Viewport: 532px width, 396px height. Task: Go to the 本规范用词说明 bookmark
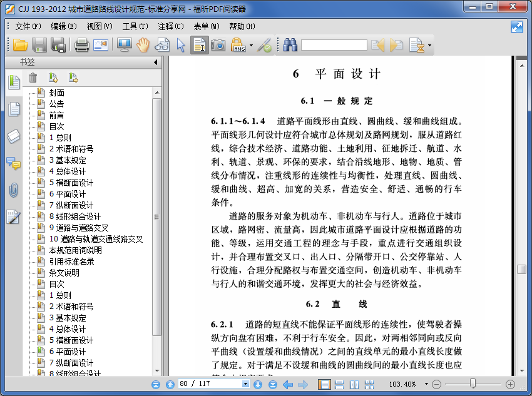click(x=75, y=250)
